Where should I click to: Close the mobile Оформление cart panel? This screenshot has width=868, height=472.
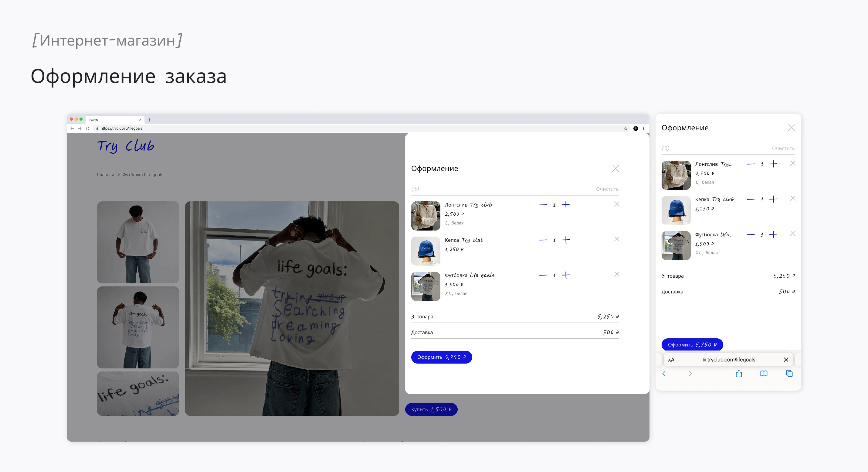[792, 128]
